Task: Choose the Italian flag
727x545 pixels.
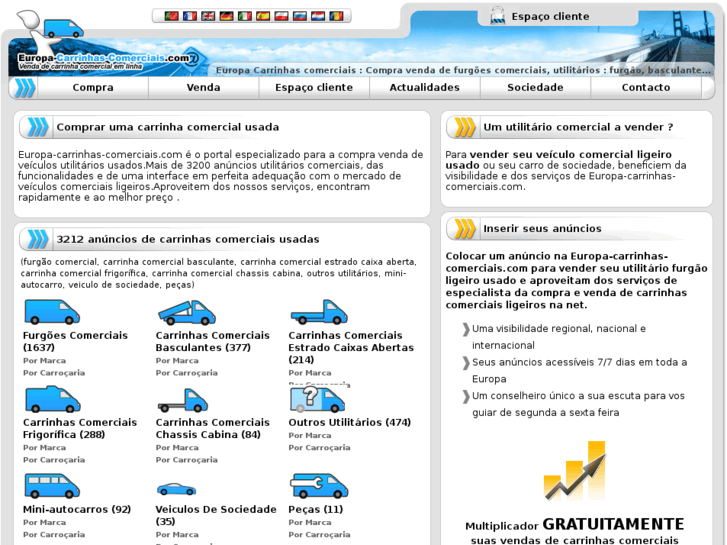Action: pos(244,16)
